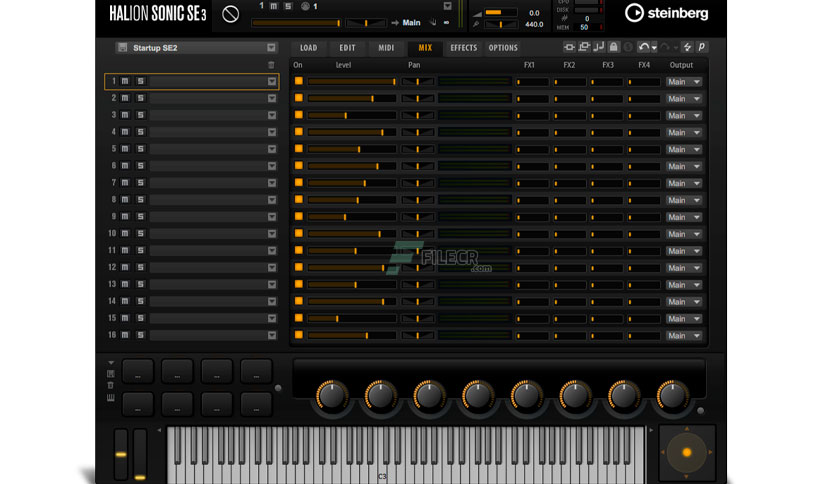Image resolution: width=836 pixels, height=484 pixels.
Task: Switch to the MIDI tab
Action: tap(386, 48)
